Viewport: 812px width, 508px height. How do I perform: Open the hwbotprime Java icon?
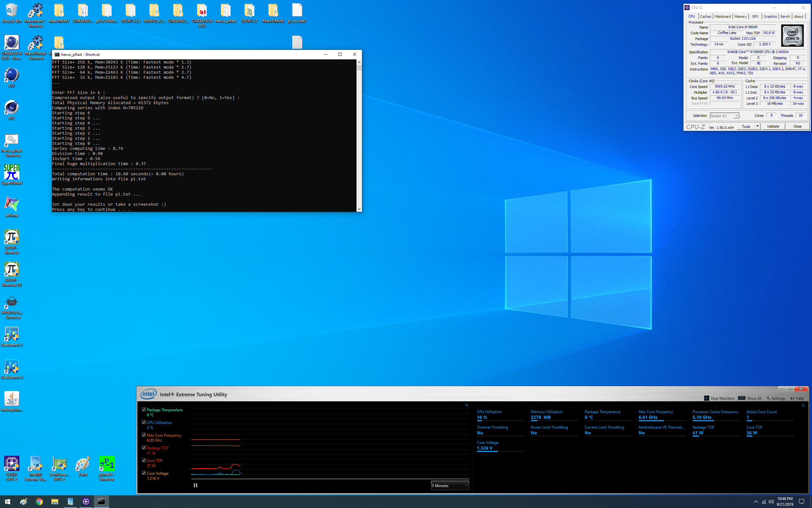point(12,401)
